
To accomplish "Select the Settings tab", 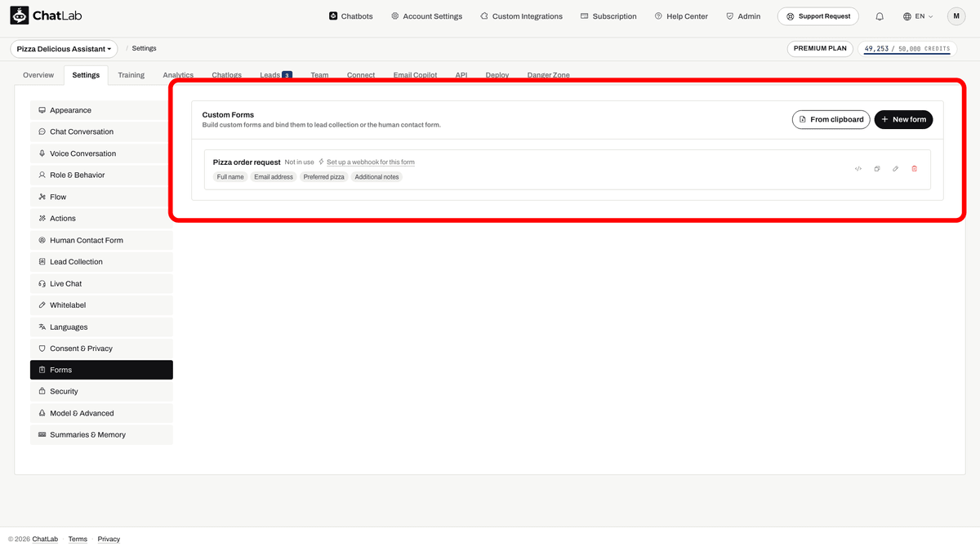I will 86,75.
